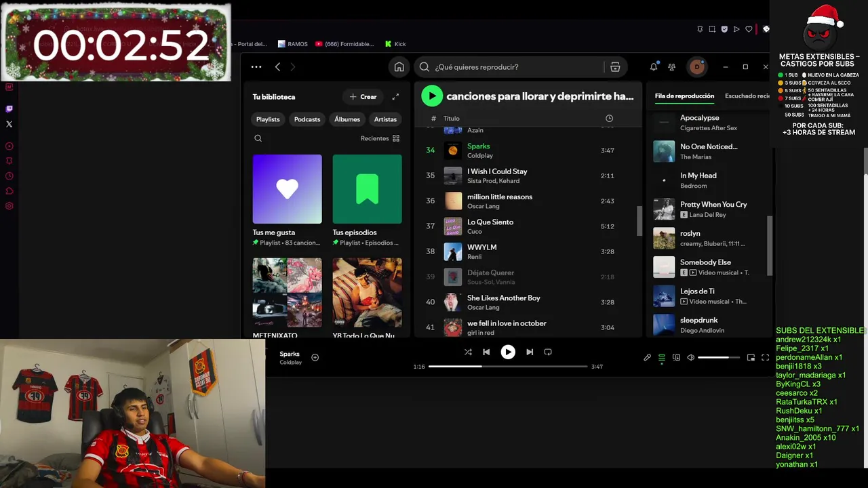This screenshot has height=488, width=868.
Task: Go forward with the right arrow
Action: pyautogui.click(x=293, y=66)
